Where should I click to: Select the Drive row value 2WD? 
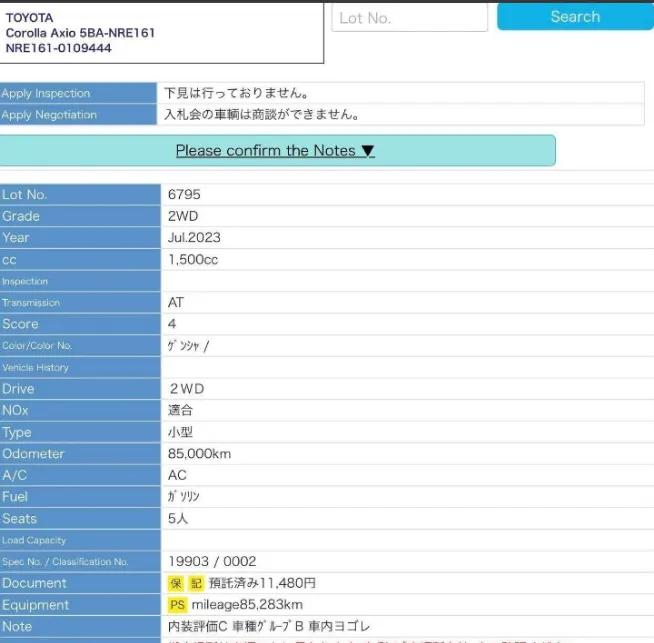186,389
